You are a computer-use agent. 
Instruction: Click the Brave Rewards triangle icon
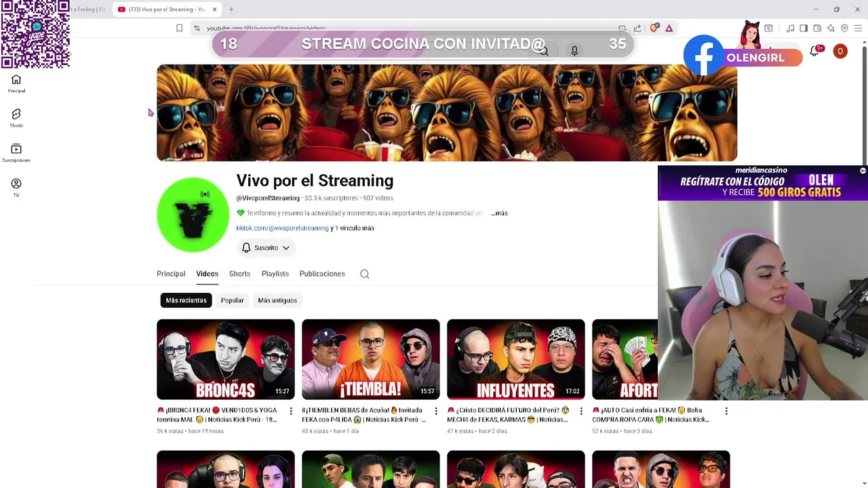(669, 28)
